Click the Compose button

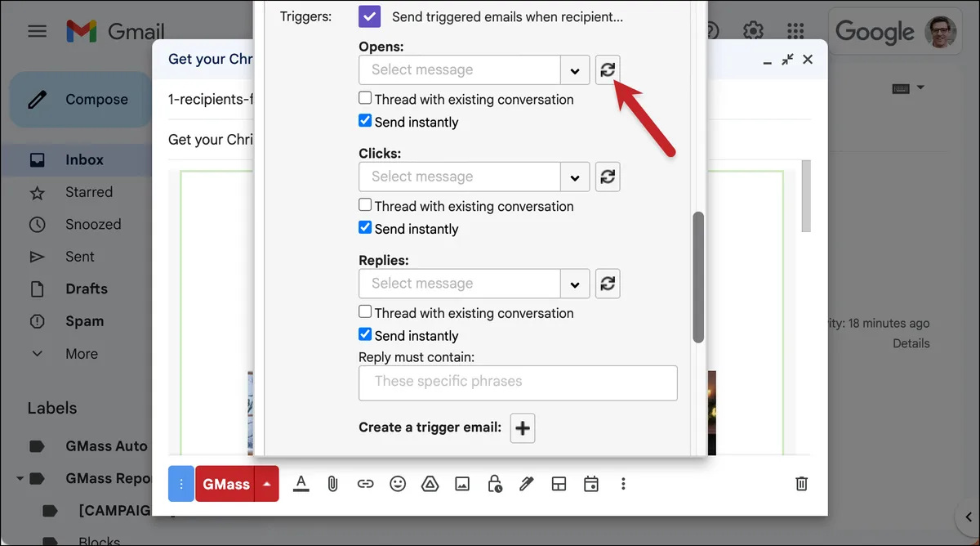tap(81, 100)
